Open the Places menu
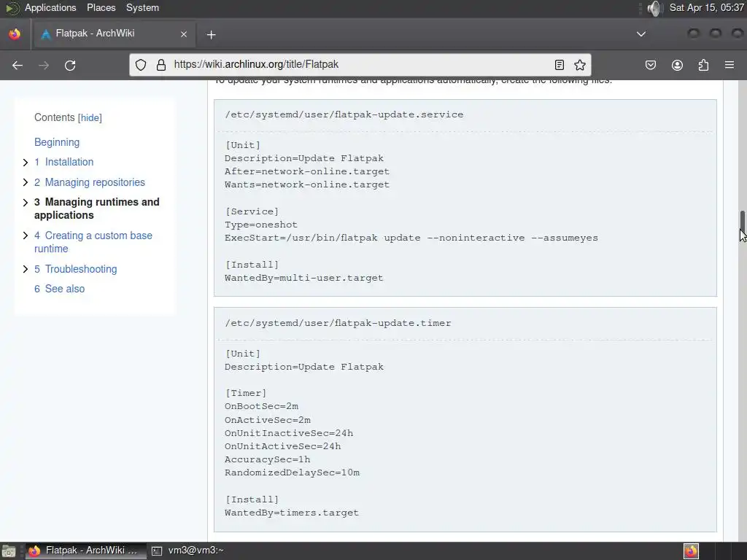The width and height of the screenshot is (747, 560). tap(101, 7)
